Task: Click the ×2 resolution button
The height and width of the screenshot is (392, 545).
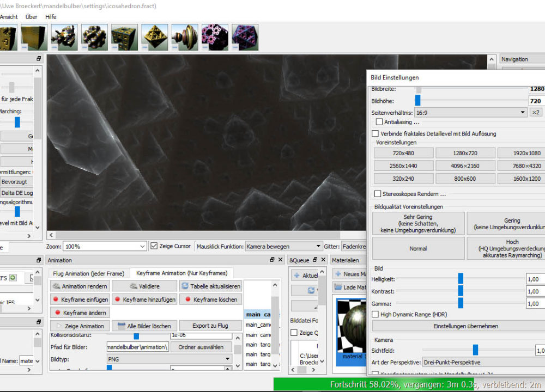Action: (536, 113)
